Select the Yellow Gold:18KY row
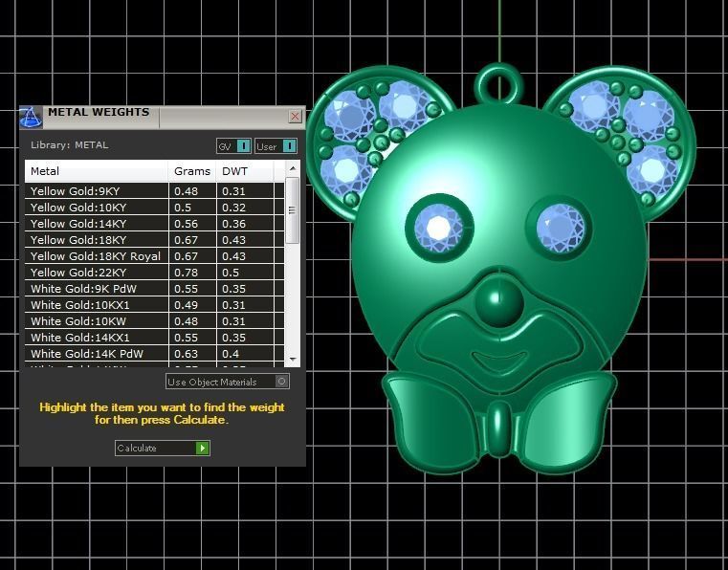This screenshot has width=728, height=570. click(x=154, y=239)
